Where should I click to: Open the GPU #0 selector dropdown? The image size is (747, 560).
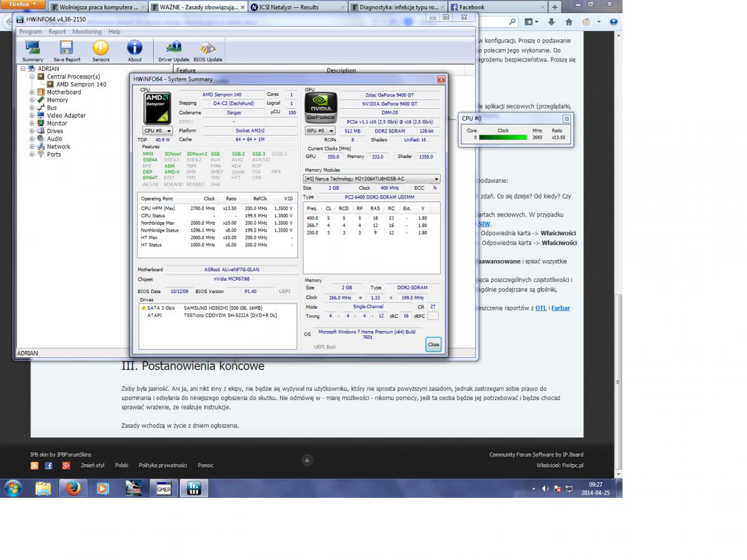click(320, 131)
